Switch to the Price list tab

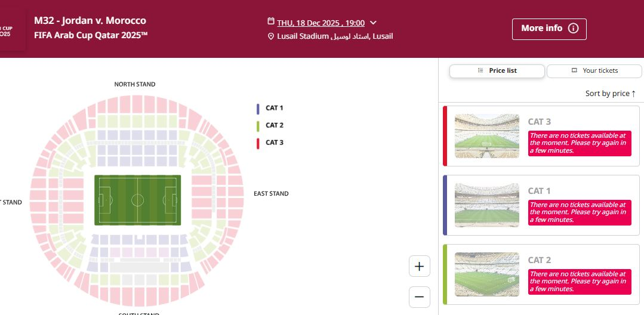[x=497, y=71]
